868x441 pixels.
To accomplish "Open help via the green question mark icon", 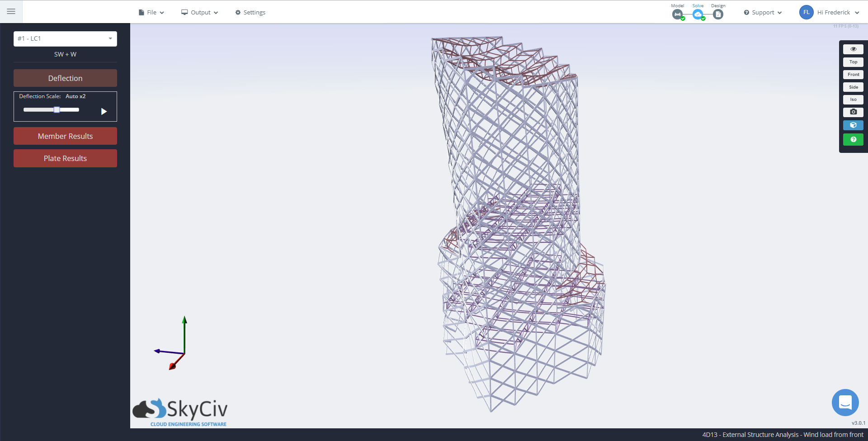I will [x=853, y=139].
